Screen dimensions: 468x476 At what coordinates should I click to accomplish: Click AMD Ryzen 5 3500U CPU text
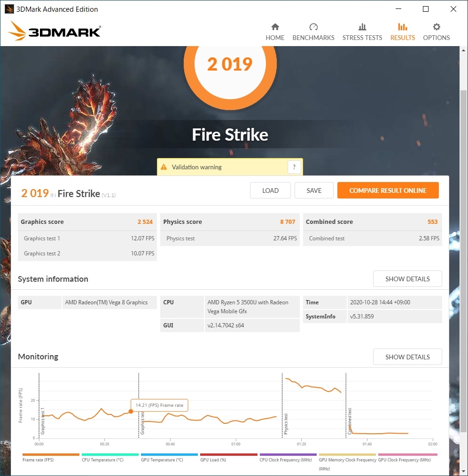(248, 307)
